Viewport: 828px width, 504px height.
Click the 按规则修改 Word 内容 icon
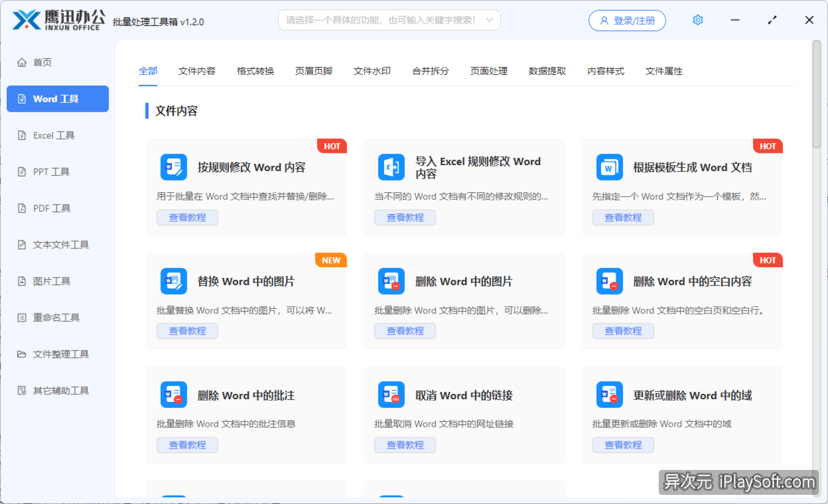point(174,167)
